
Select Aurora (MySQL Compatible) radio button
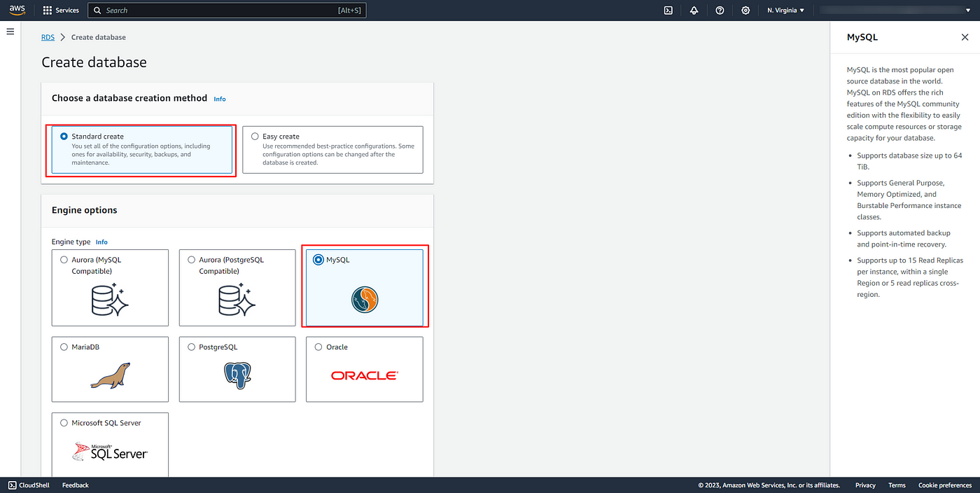tap(64, 260)
